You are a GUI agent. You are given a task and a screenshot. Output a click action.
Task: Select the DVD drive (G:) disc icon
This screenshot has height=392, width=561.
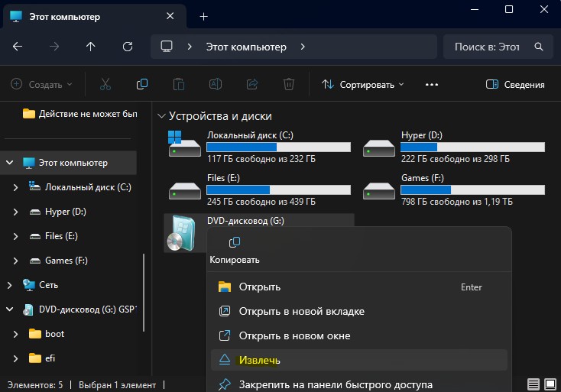click(x=182, y=233)
